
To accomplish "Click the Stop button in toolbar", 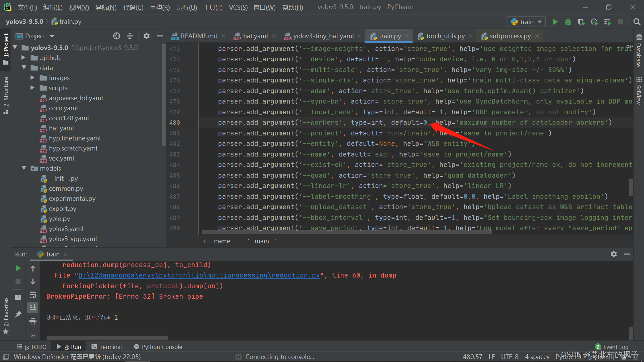I will coord(619,21).
